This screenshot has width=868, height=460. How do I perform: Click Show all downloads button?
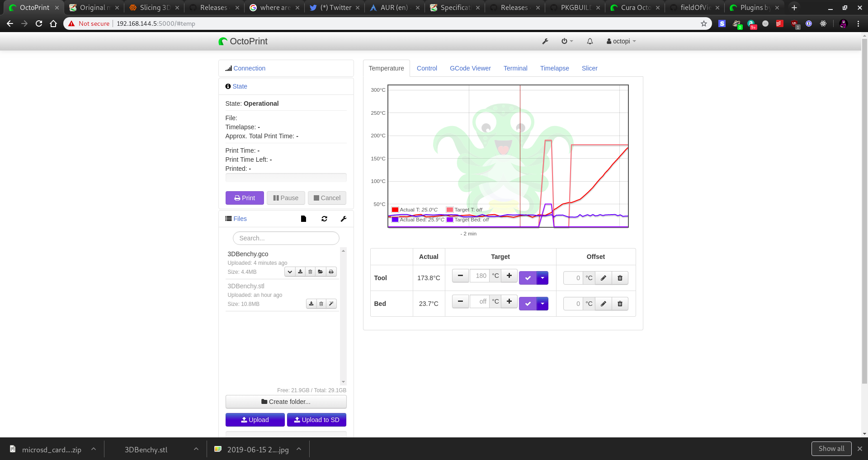[831, 449]
